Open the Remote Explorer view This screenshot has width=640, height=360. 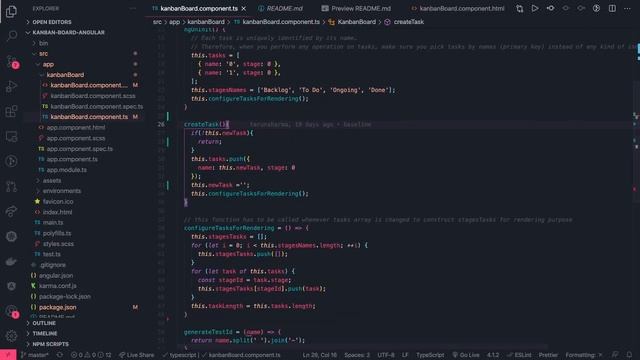tap(11, 136)
